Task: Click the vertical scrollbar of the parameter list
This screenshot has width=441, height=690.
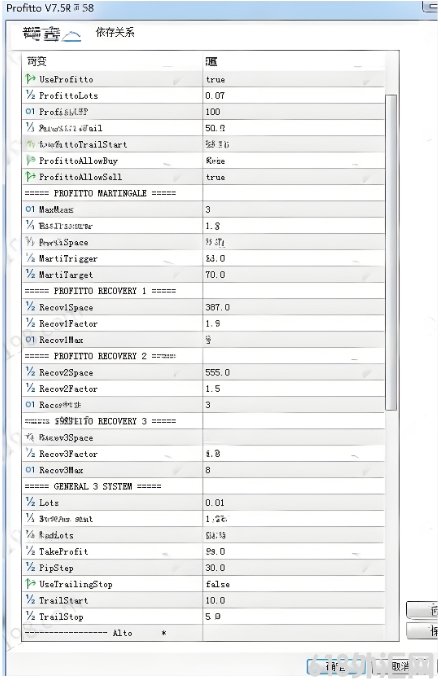Action: coord(391,253)
